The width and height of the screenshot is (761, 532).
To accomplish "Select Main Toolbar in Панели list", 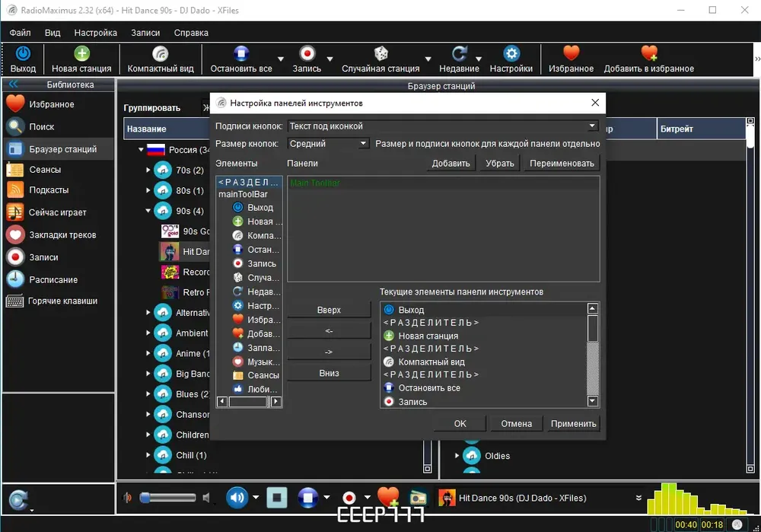I will click(315, 183).
